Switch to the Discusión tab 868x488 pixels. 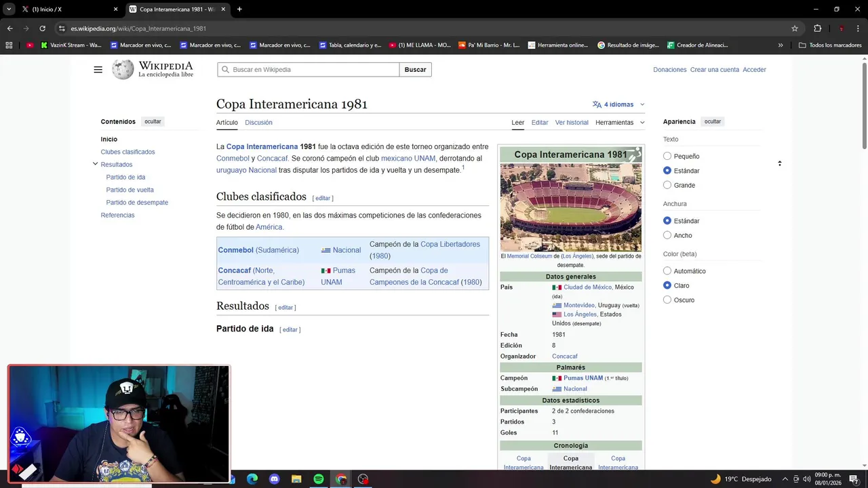click(258, 123)
